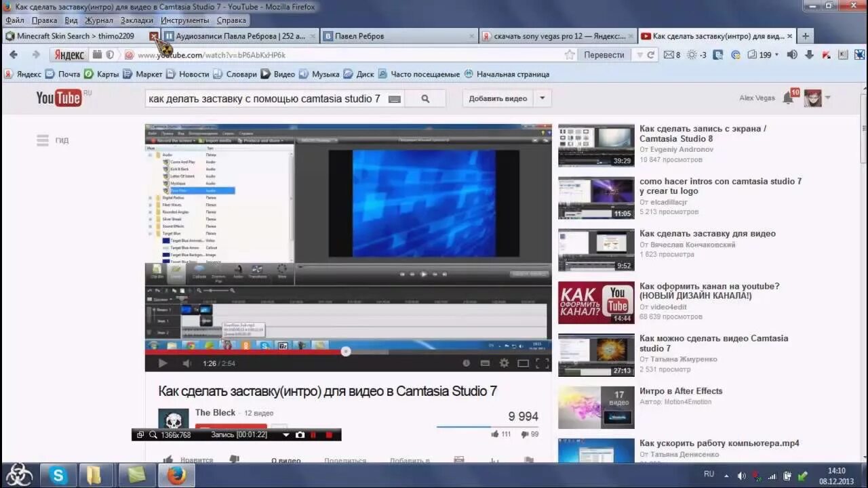The height and width of the screenshot is (488, 868).
Task: Open the Новости bookmark
Action: point(188,74)
